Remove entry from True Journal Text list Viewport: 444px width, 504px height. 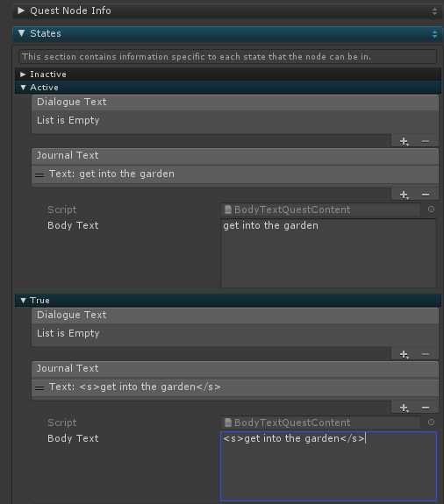pyautogui.click(x=426, y=408)
